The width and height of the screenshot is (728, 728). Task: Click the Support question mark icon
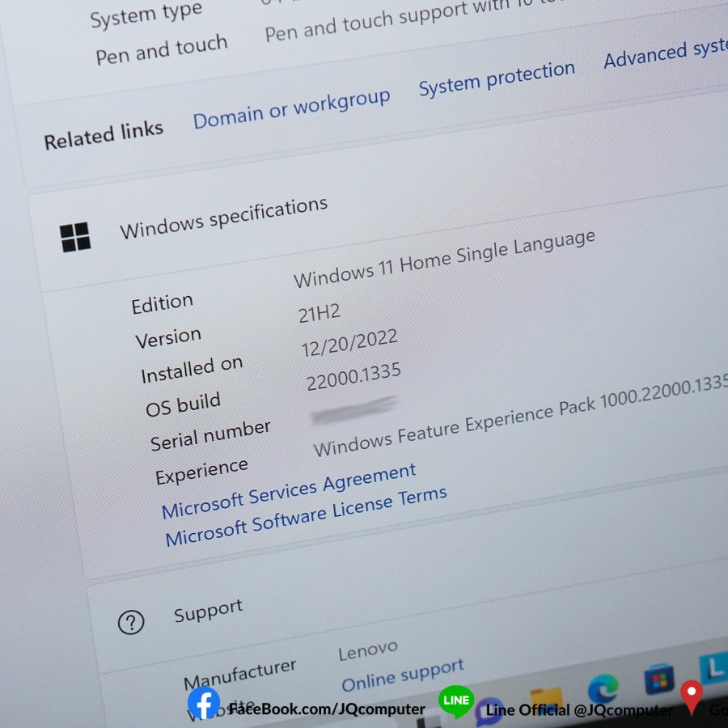(131, 622)
